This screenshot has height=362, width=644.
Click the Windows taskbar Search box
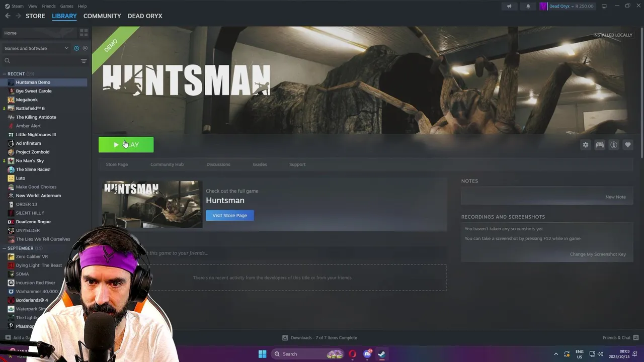(308, 354)
